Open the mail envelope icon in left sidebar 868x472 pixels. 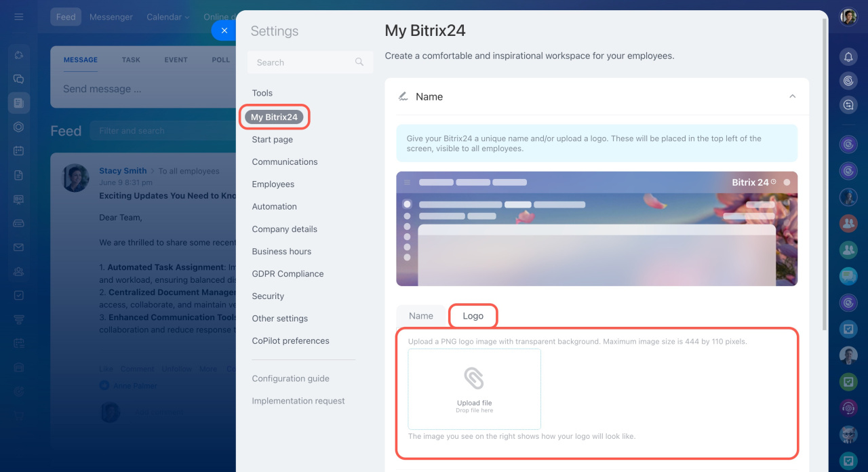pyautogui.click(x=19, y=248)
